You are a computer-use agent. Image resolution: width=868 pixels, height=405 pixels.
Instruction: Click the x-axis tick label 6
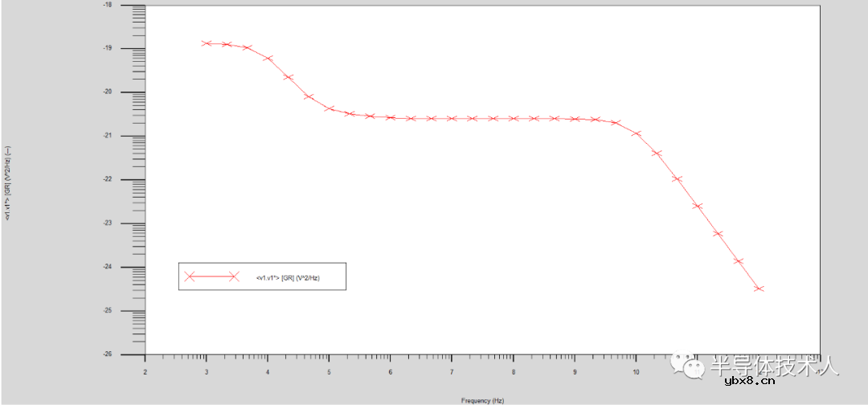tap(390, 372)
